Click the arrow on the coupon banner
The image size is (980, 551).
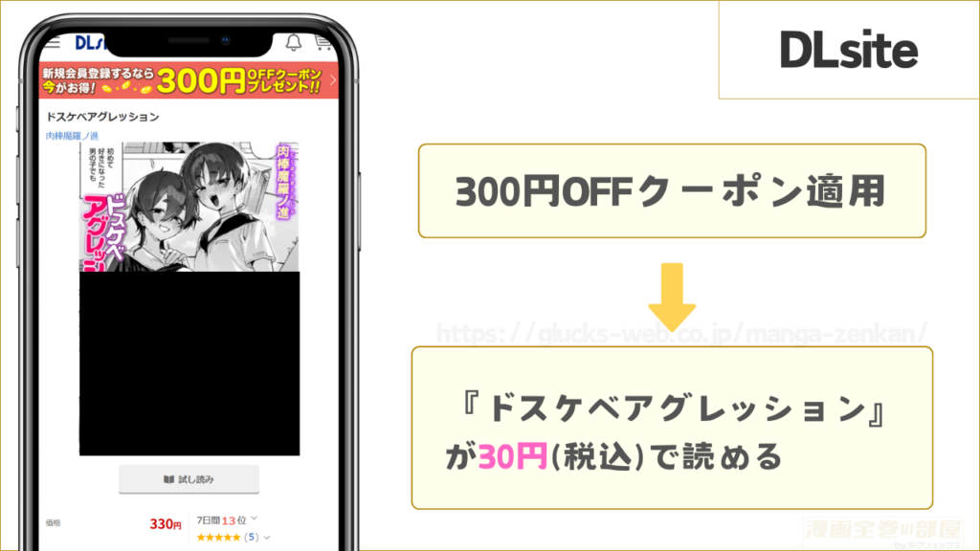tap(332, 80)
